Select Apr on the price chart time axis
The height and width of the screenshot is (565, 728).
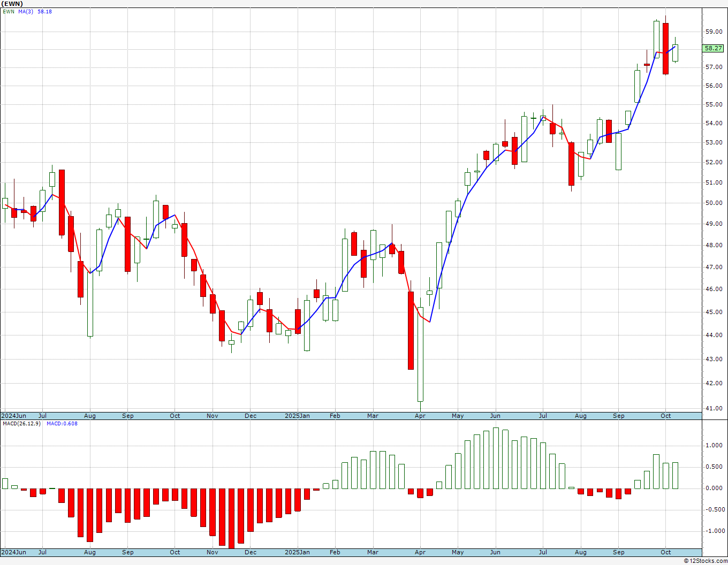(x=420, y=416)
